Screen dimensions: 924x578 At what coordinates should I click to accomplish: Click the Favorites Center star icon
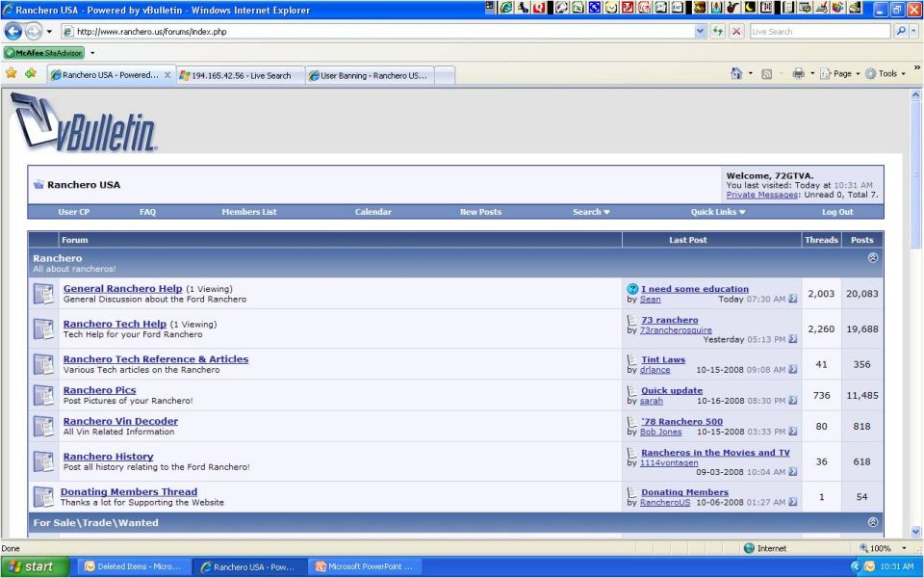tap(12, 73)
